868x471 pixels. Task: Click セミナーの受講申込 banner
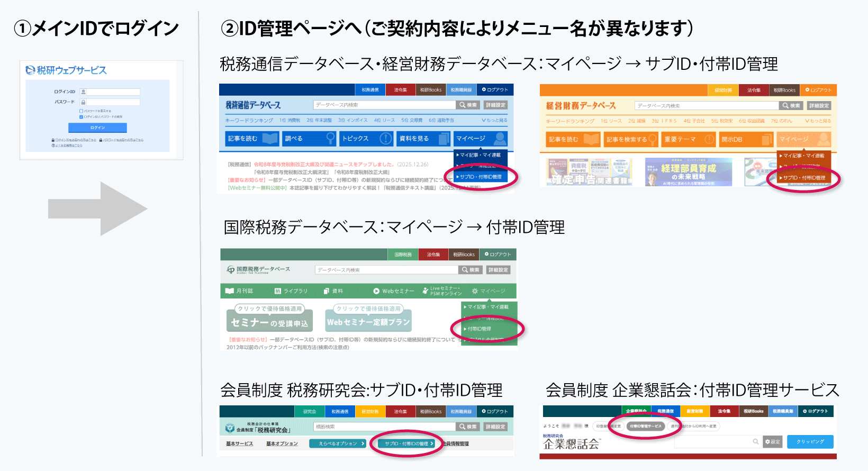(x=269, y=319)
